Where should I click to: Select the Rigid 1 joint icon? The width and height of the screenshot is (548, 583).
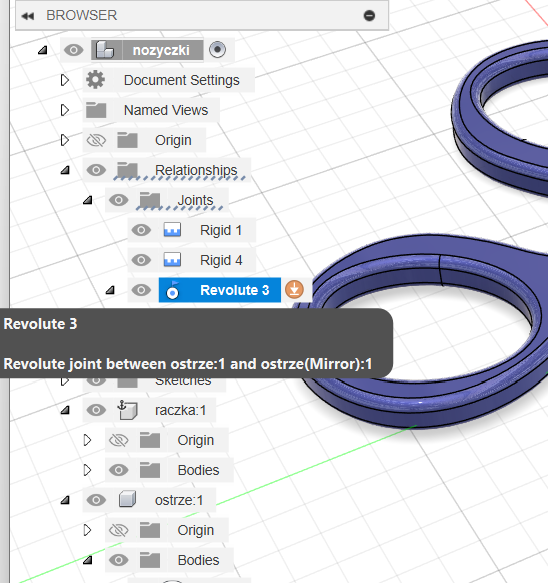(173, 230)
